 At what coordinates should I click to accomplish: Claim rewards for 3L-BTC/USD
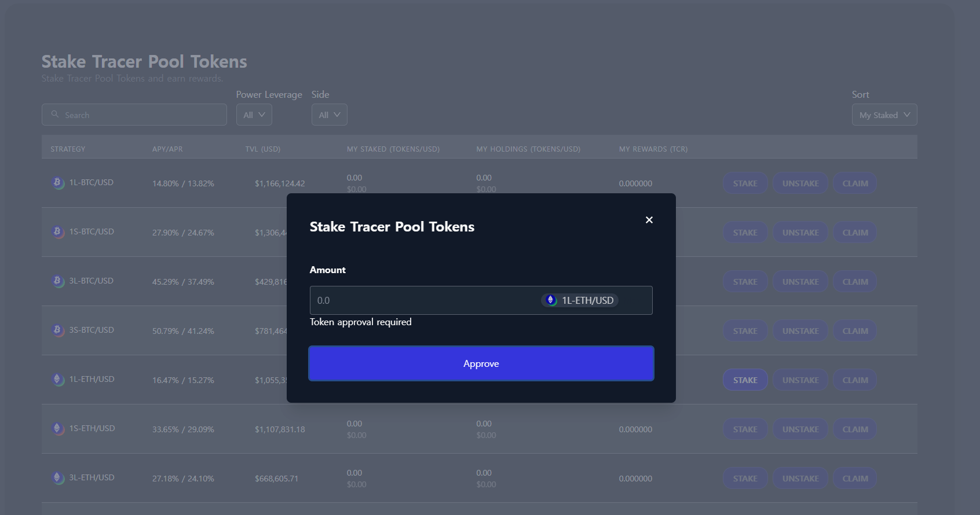pyautogui.click(x=855, y=282)
